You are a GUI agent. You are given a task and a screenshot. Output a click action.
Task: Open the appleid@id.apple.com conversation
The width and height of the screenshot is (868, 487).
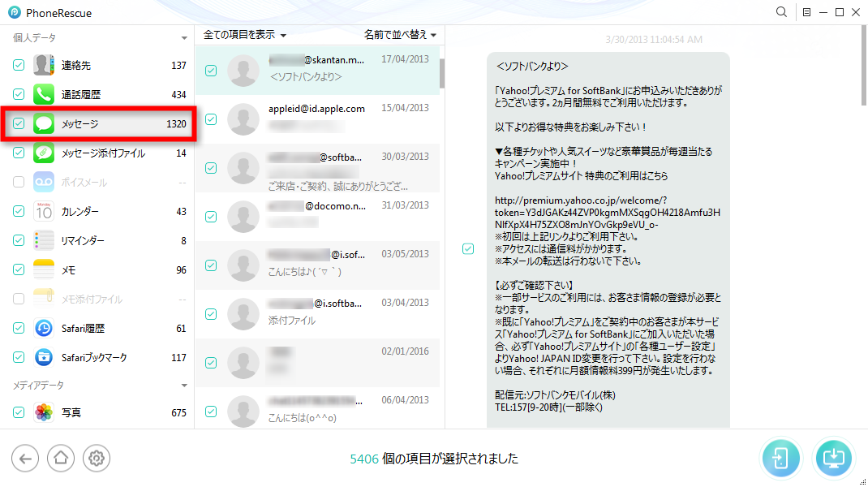tap(317, 119)
